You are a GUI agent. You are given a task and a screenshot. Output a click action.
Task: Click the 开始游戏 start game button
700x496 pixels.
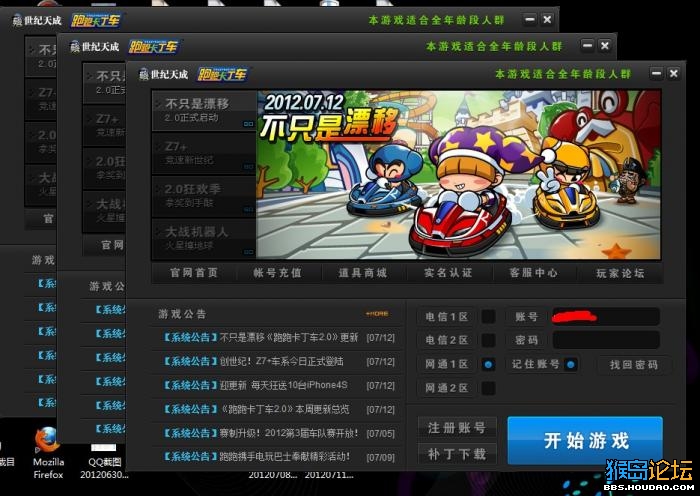coord(585,441)
